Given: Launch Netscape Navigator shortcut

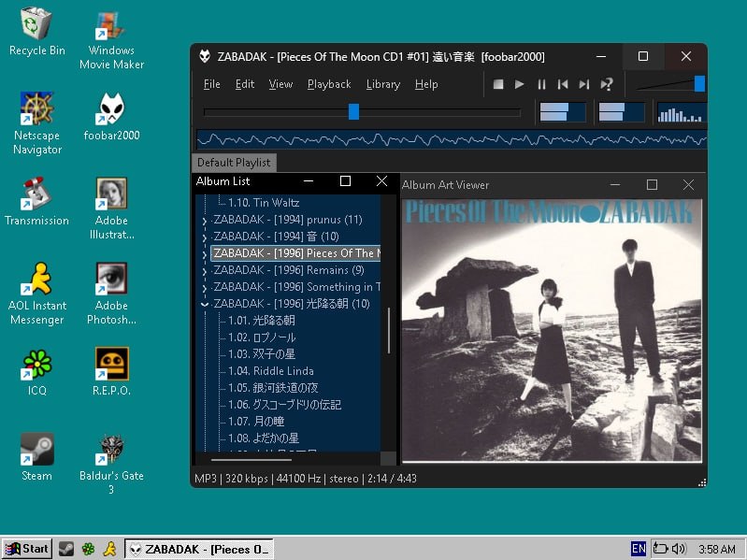Looking at the screenshot, I should (37, 123).
